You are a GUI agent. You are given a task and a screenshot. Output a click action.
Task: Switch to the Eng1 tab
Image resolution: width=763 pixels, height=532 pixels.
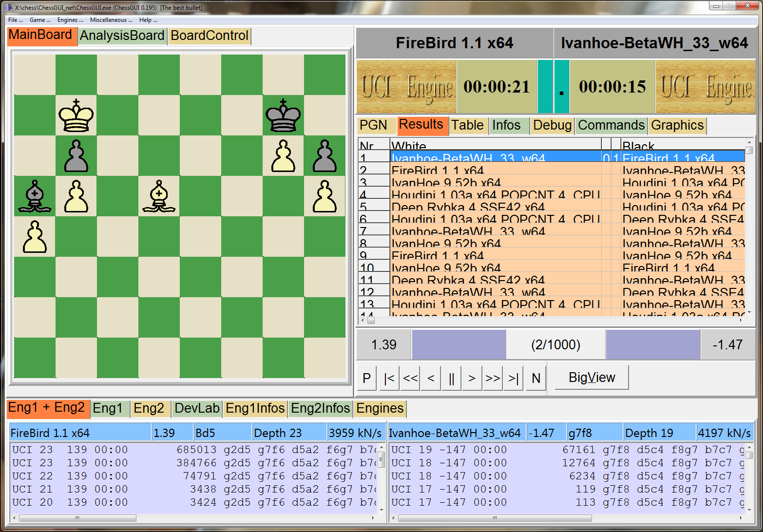[x=110, y=409]
